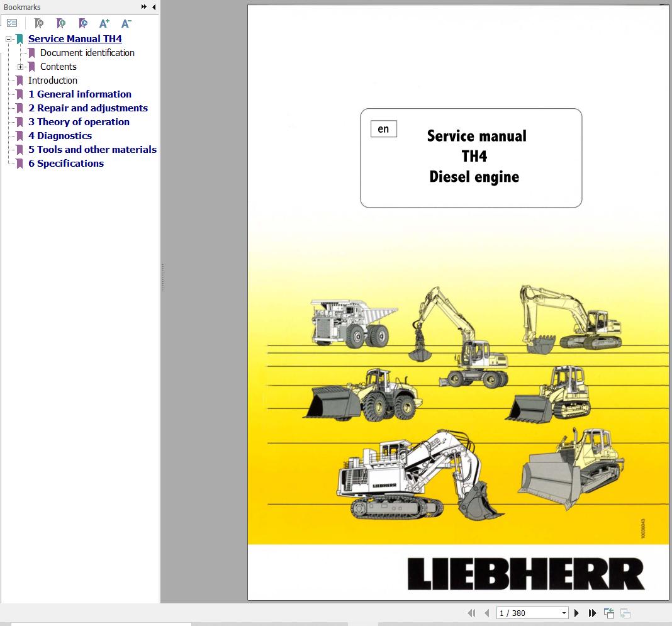Click the Service manual TH4 Diesel engine title box
This screenshot has width=672, height=626.
point(471,158)
